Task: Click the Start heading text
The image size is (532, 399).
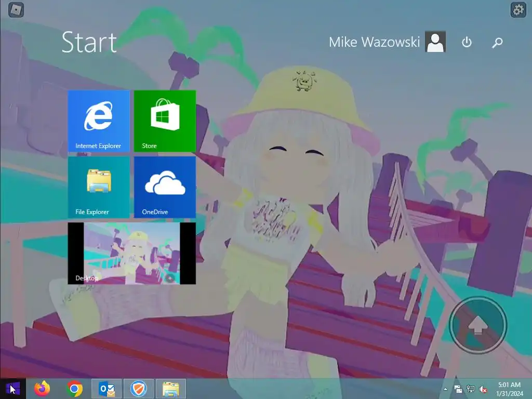Action: coord(89,43)
